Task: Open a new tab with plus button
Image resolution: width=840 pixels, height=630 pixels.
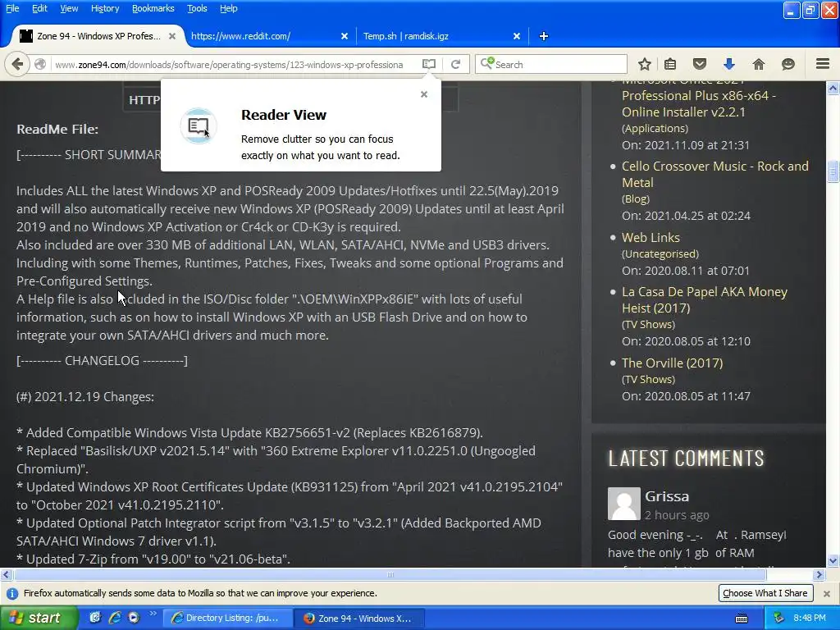Action: [x=543, y=36]
